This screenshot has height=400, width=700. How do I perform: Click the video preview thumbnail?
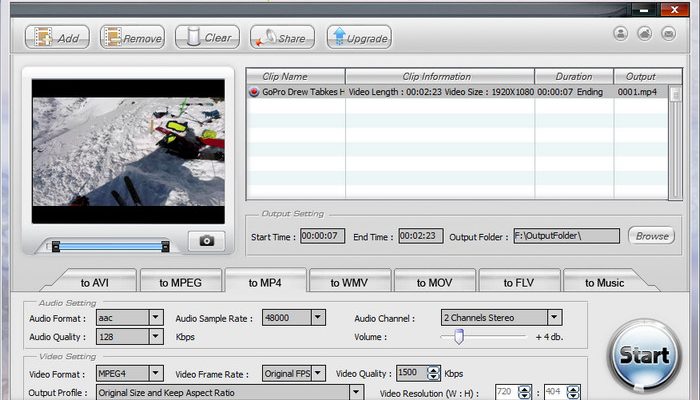128,151
